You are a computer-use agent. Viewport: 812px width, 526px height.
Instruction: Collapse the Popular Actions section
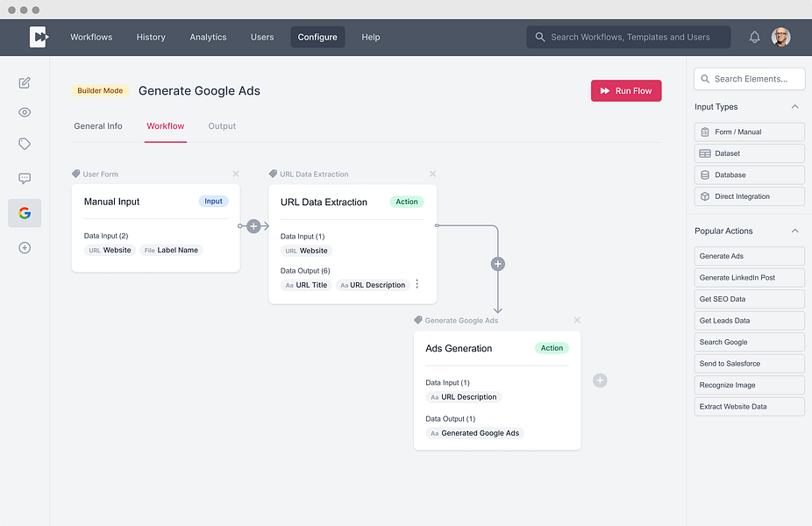(x=795, y=231)
